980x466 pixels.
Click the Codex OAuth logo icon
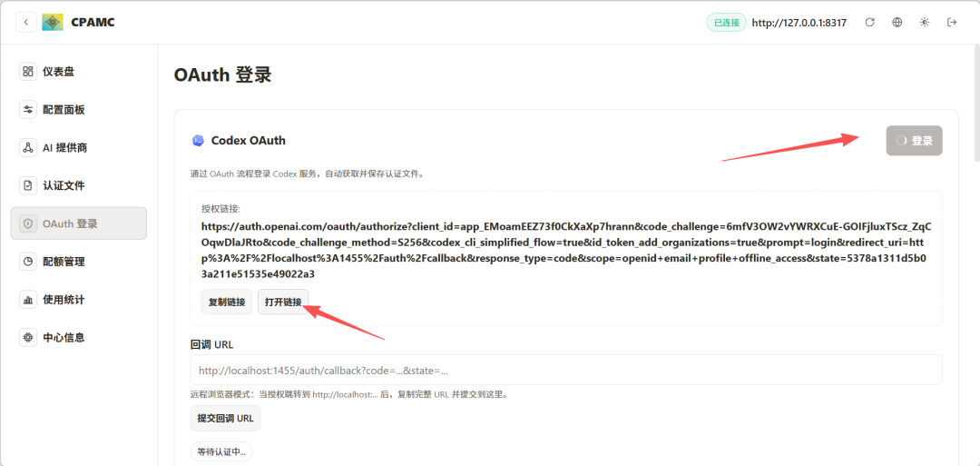coord(198,141)
